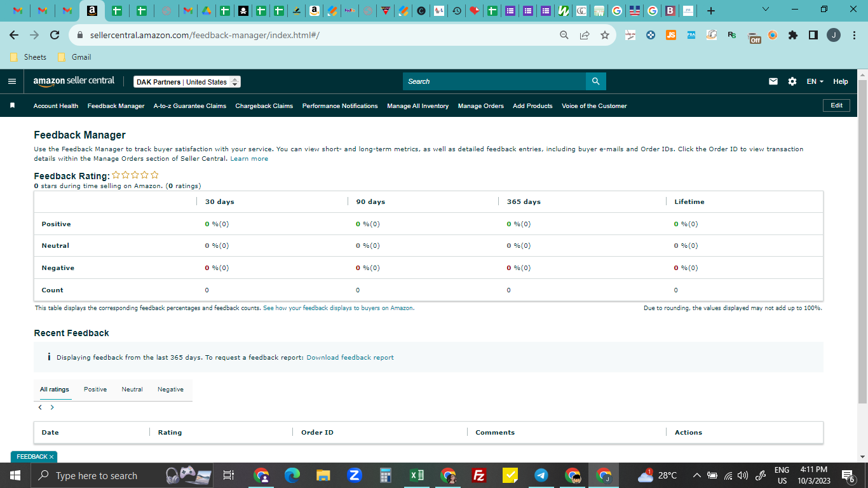
Task: Open Performance Notifications
Action: (x=340, y=106)
